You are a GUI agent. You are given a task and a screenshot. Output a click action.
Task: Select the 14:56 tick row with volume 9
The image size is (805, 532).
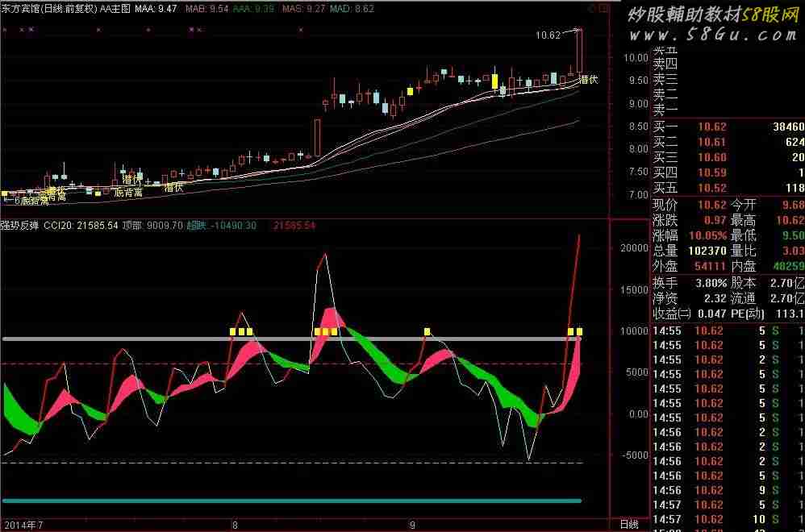pos(728,490)
